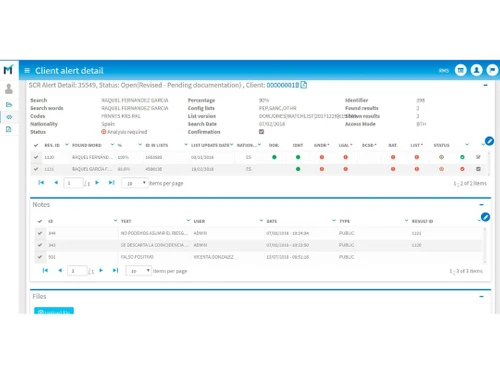Select the person icon in left sidebar
The height and width of the screenshot is (375, 500).
(9, 89)
